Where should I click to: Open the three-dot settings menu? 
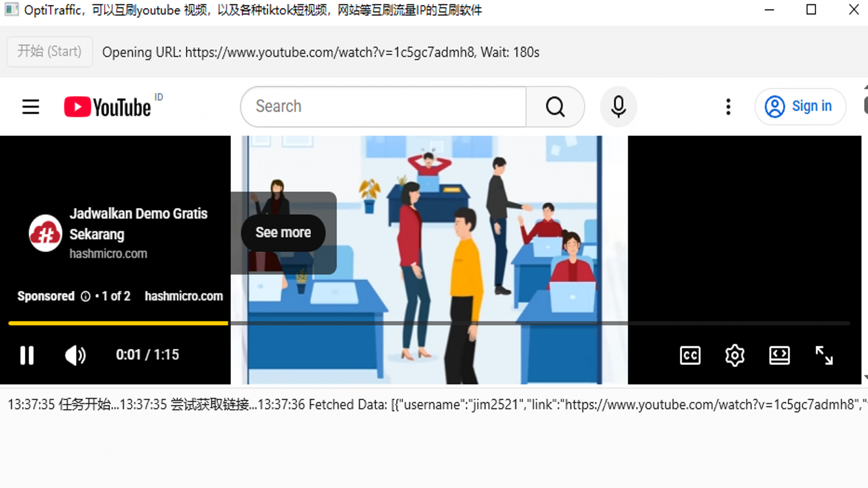point(728,107)
